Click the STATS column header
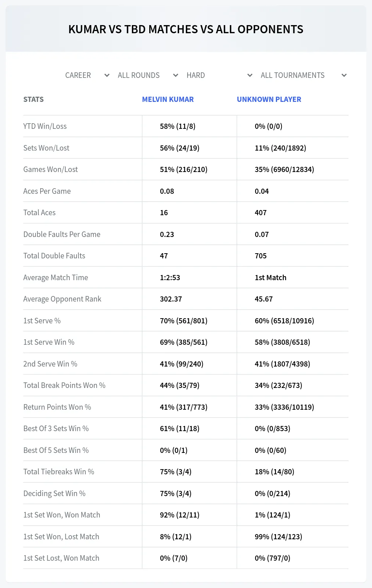The image size is (372, 588). [33, 99]
